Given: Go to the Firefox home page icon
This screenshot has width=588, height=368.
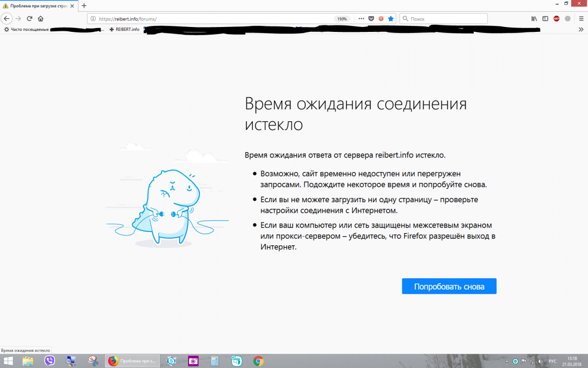Looking at the screenshot, I should pyautogui.click(x=41, y=19).
